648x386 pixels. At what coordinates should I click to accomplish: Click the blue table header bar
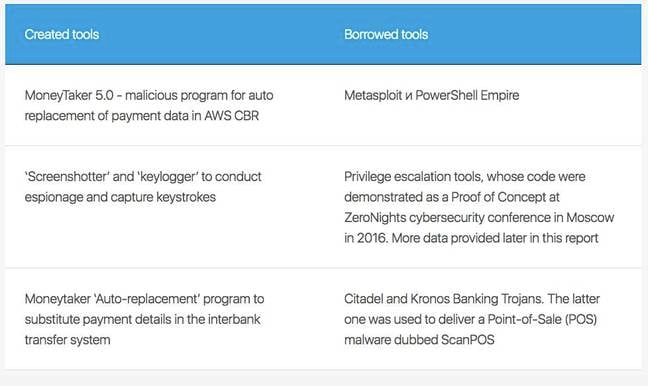(x=323, y=34)
